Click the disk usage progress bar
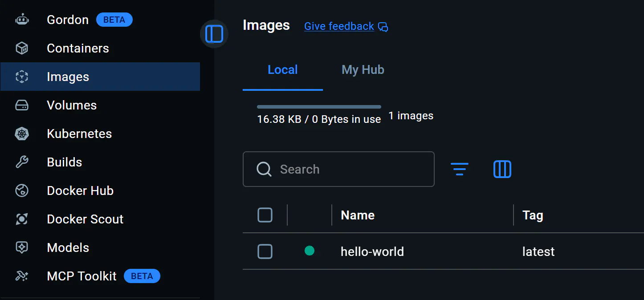Screen dimensions: 644x300 click(319, 107)
